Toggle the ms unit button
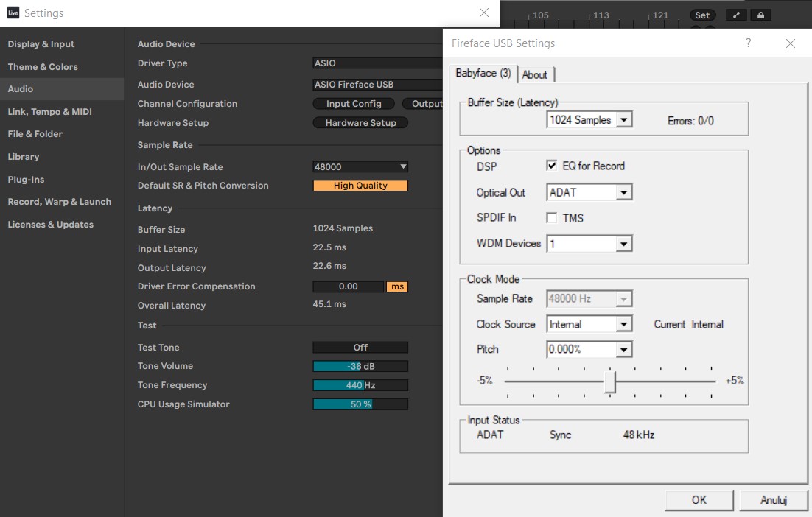Image resolution: width=812 pixels, height=517 pixels. click(397, 286)
